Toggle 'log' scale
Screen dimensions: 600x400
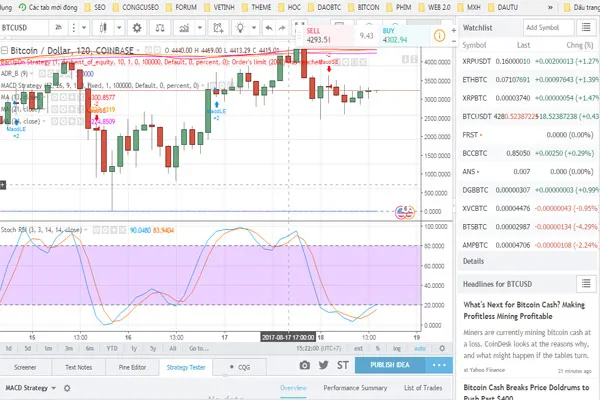click(x=397, y=348)
